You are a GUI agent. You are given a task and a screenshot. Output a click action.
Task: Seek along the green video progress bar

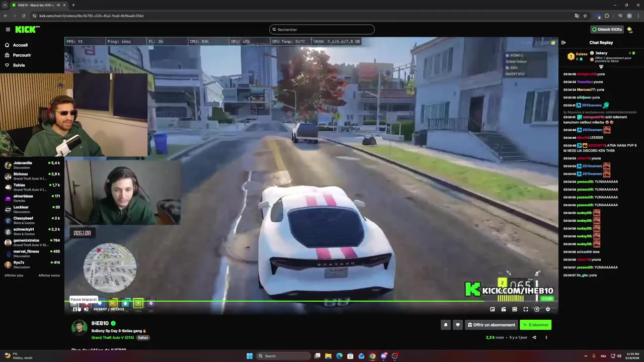click(x=311, y=301)
